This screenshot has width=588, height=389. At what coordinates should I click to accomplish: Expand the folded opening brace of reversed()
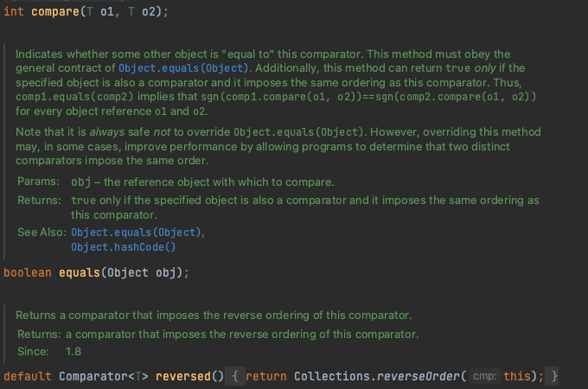pyautogui.click(x=235, y=376)
